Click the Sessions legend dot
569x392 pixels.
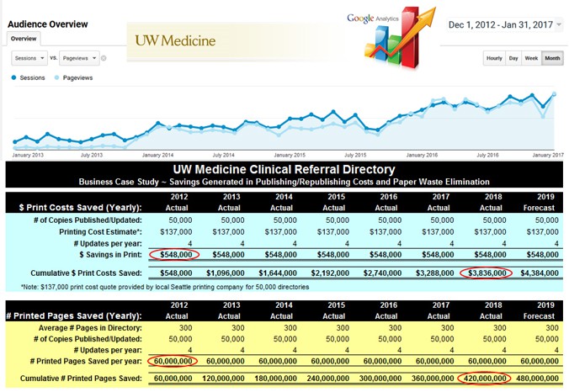[13, 77]
